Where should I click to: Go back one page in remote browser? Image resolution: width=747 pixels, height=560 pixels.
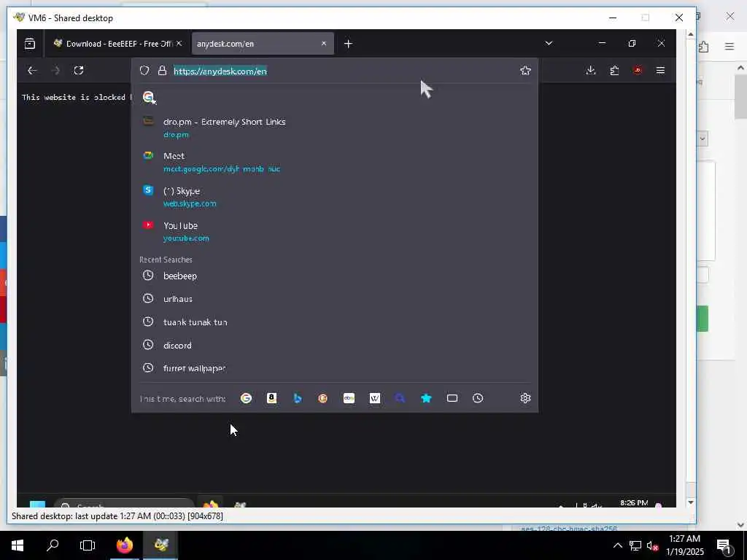pyautogui.click(x=32, y=71)
